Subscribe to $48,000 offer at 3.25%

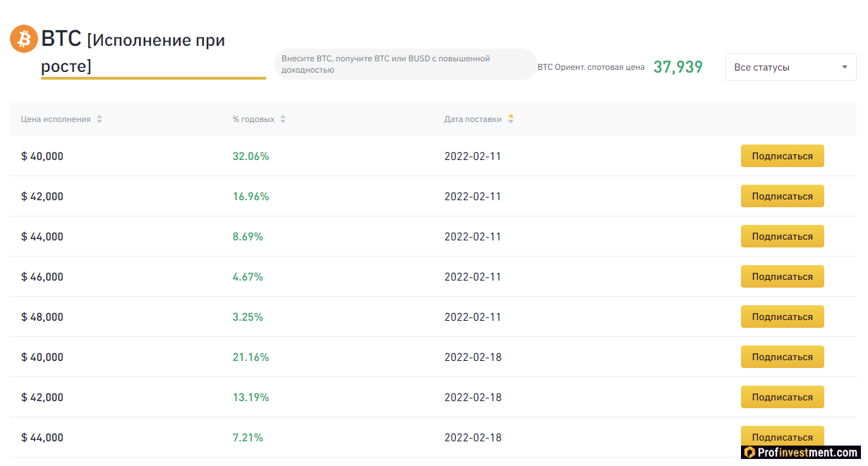[782, 317]
